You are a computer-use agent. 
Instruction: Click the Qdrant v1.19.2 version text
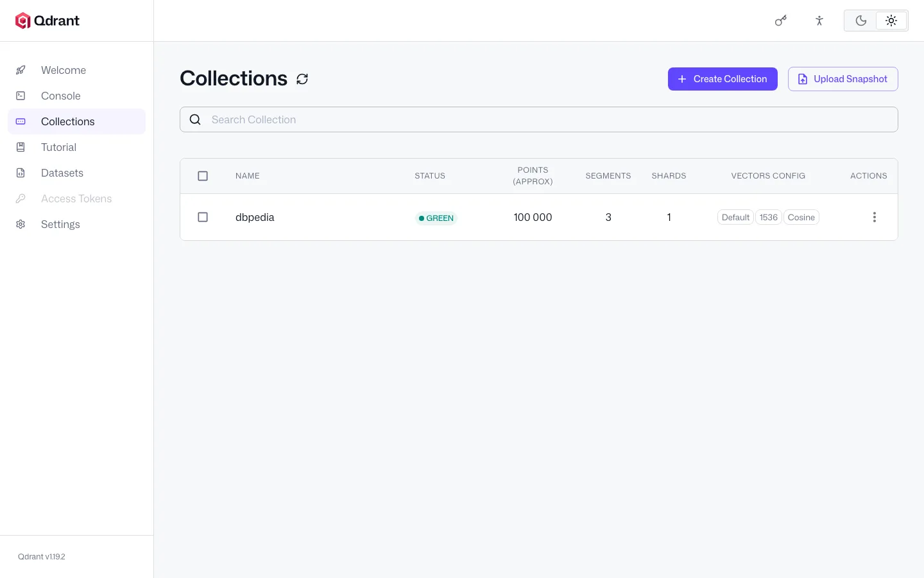point(42,557)
